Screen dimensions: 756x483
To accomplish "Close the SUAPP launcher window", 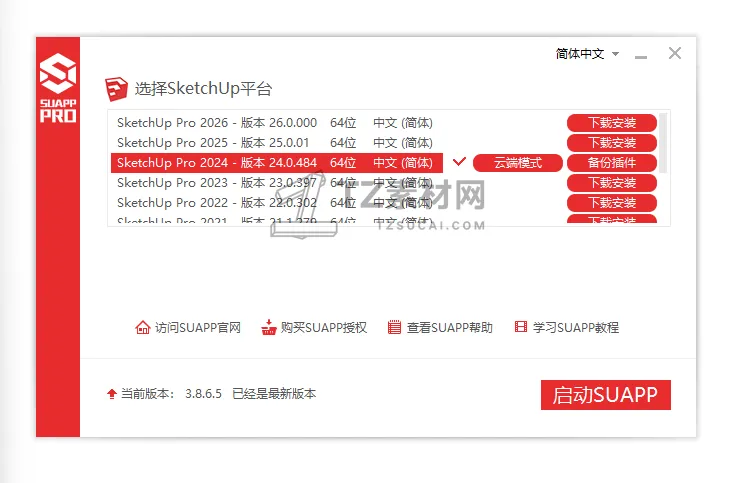I will click(675, 53).
